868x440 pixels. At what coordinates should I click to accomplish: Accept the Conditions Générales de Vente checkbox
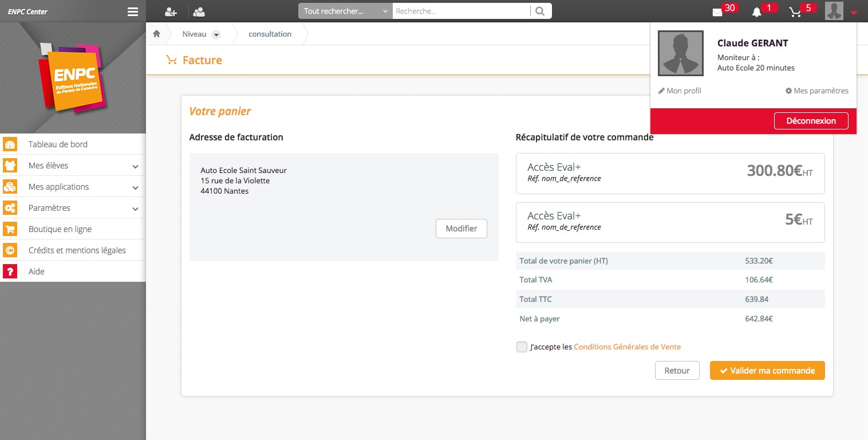tap(522, 347)
